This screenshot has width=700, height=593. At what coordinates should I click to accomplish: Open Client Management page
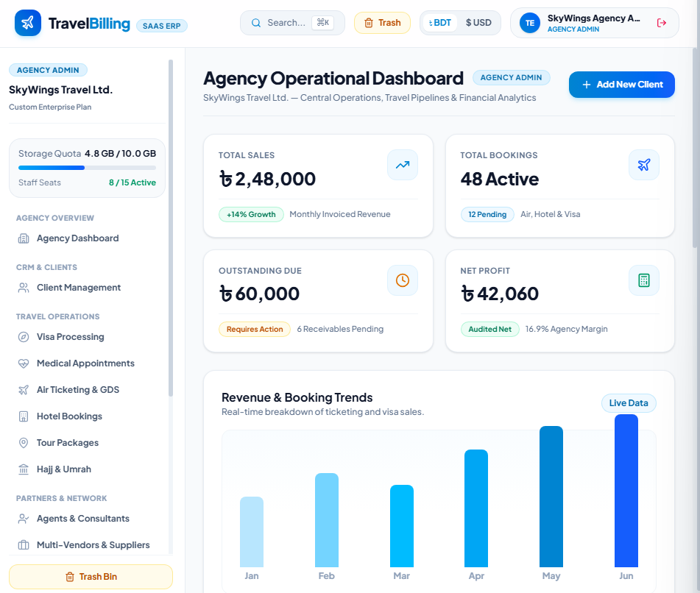pyautogui.click(x=87, y=288)
